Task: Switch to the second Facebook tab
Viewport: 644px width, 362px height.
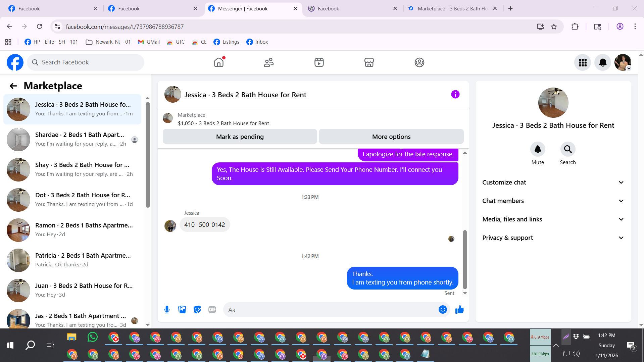Action: (x=152, y=8)
